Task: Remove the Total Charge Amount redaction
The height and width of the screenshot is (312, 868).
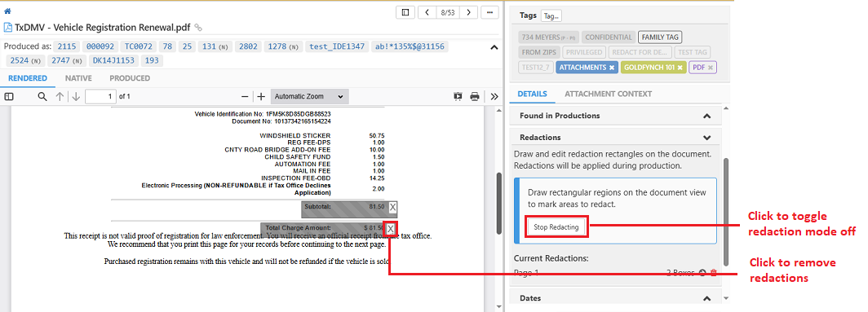Action: click(391, 228)
